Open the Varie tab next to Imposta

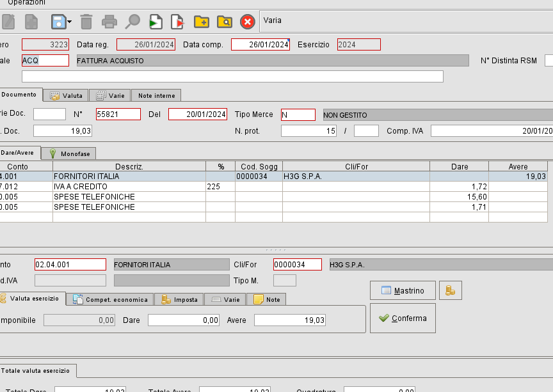pos(225,300)
